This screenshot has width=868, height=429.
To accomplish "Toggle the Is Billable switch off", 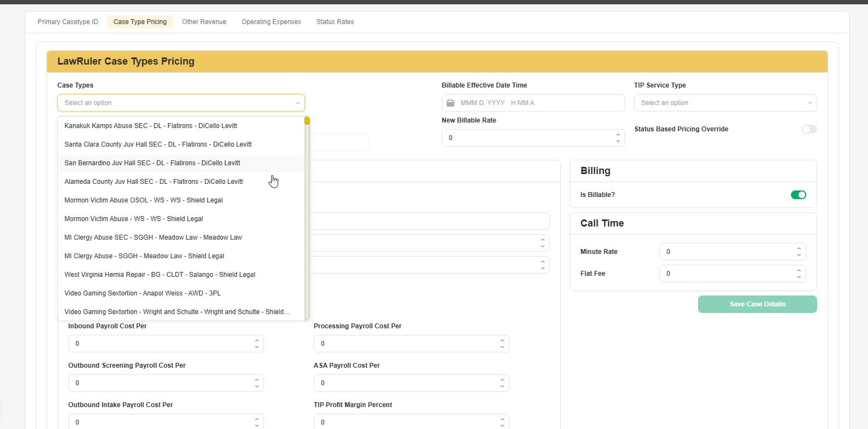I will pyautogui.click(x=798, y=195).
